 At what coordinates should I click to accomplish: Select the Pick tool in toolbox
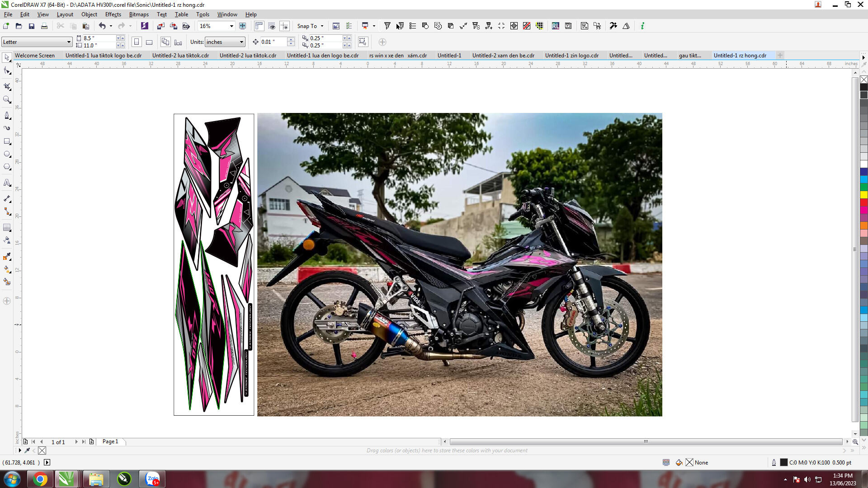coord(7,57)
